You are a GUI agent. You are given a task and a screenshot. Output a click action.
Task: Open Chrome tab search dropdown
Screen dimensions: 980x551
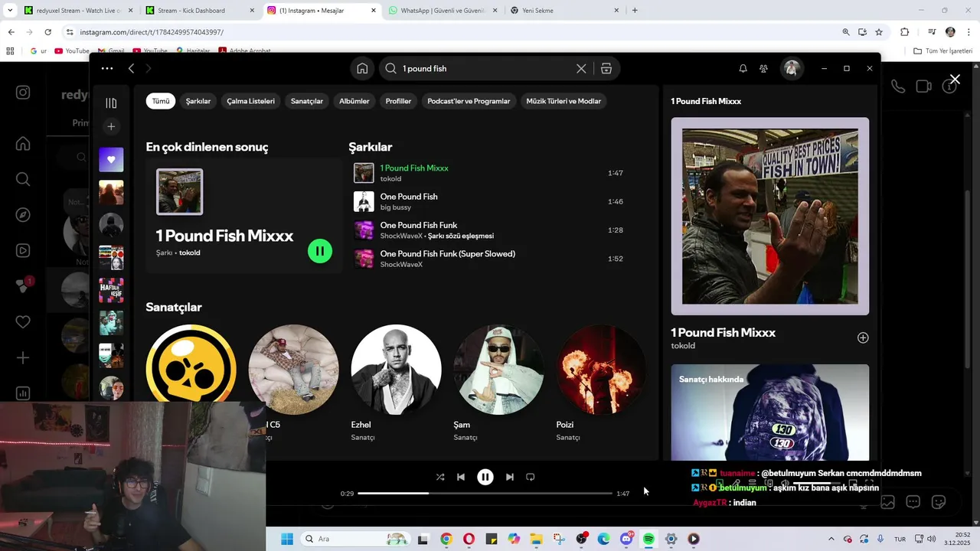10,11
